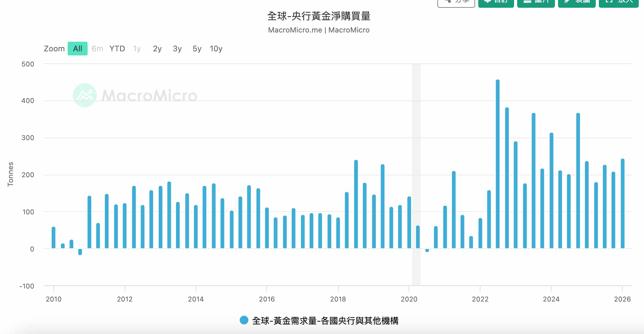The image size is (644, 334).
Task: Click the 2026 x-axis label
Action: 622,299
